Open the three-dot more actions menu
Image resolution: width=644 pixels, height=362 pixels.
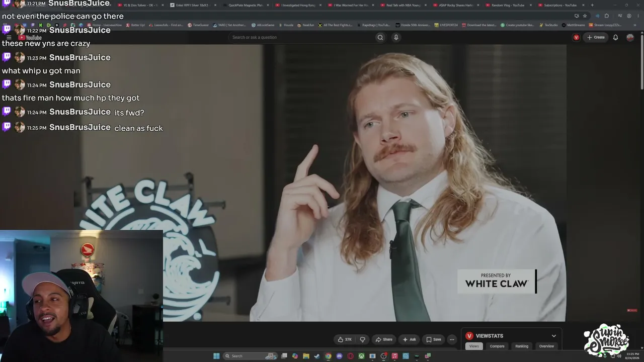click(452, 339)
